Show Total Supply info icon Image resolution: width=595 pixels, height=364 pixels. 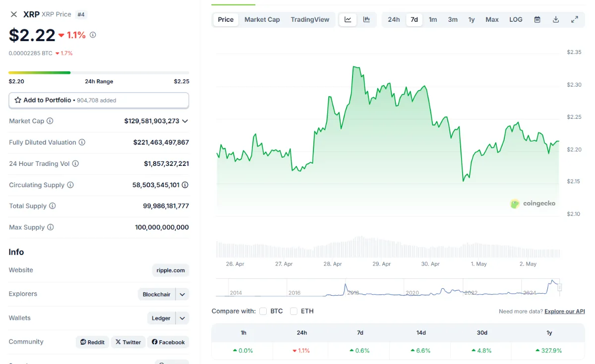coord(52,206)
